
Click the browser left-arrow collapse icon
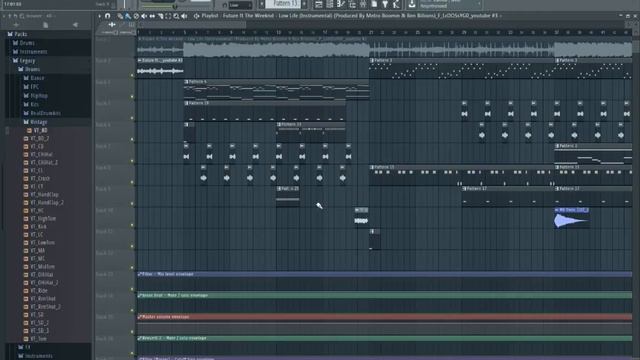tap(75, 25)
